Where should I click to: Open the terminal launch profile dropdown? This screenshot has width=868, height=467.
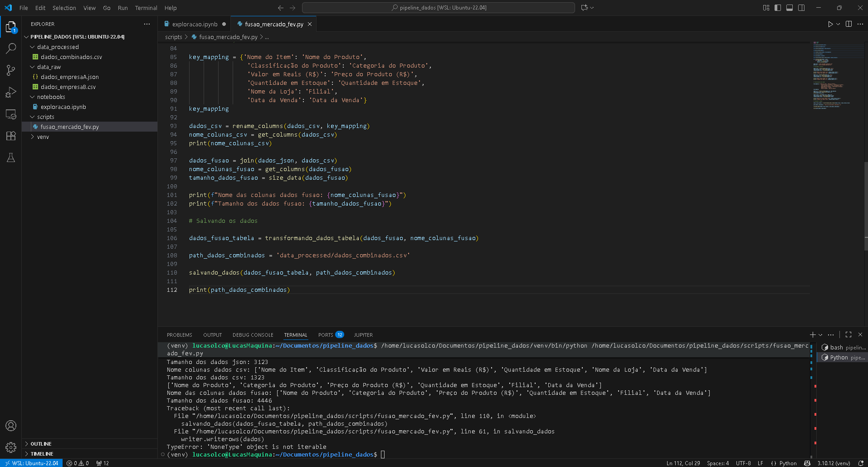pyautogui.click(x=820, y=334)
